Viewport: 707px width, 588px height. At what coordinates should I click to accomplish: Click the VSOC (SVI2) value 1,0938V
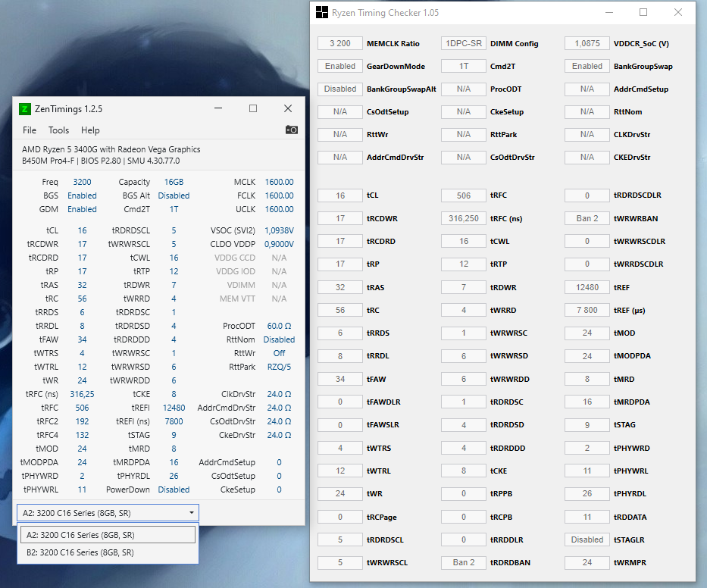(279, 230)
